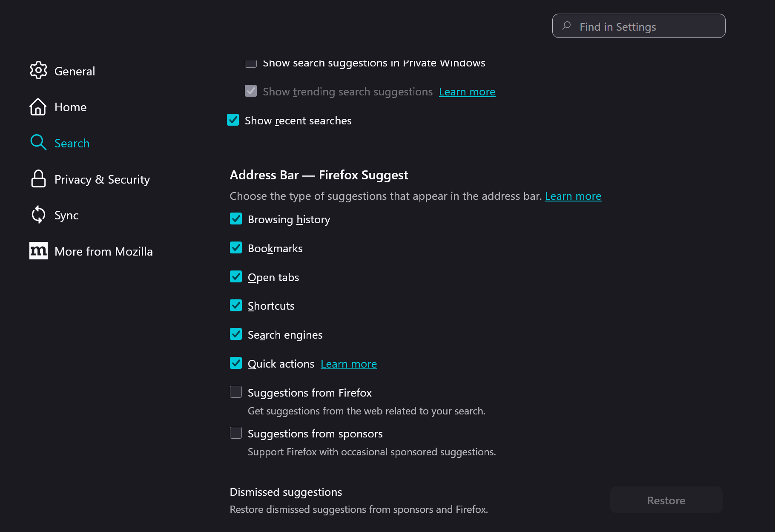Image resolution: width=775 pixels, height=532 pixels.
Task: Click the Mozilla 'm' logo icon
Action: click(38, 251)
